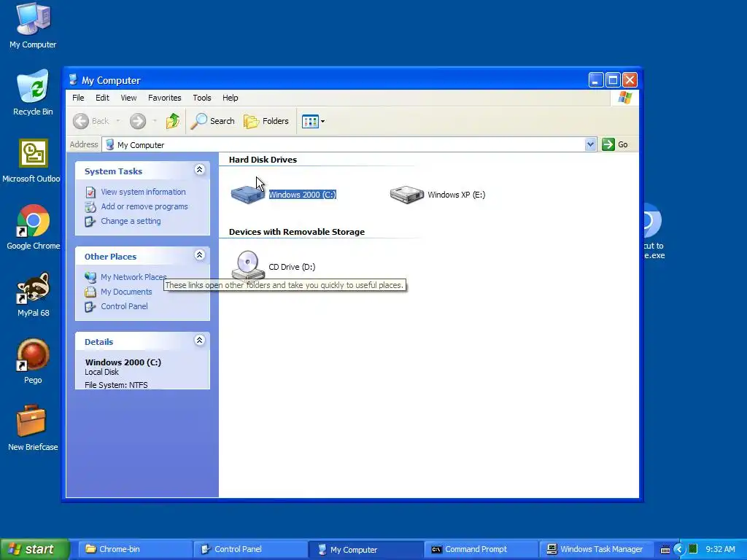Image resolution: width=747 pixels, height=560 pixels.
Task: Click the Details header text
Action: (98, 342)
